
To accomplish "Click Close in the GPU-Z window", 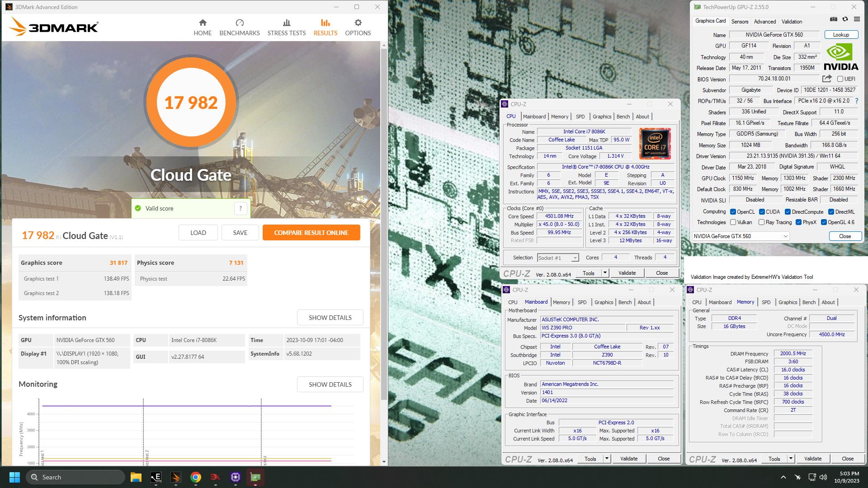I will click(845, 236).
